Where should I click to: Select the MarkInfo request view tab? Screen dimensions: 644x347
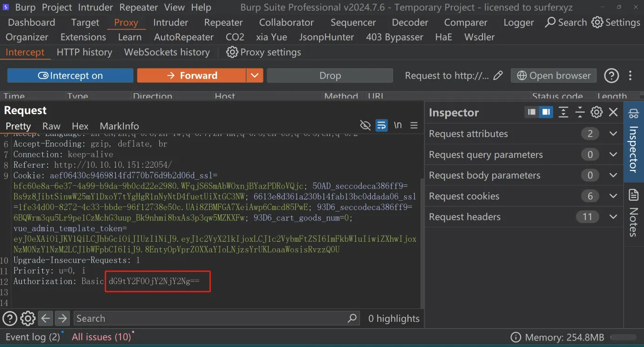[119, 126]
